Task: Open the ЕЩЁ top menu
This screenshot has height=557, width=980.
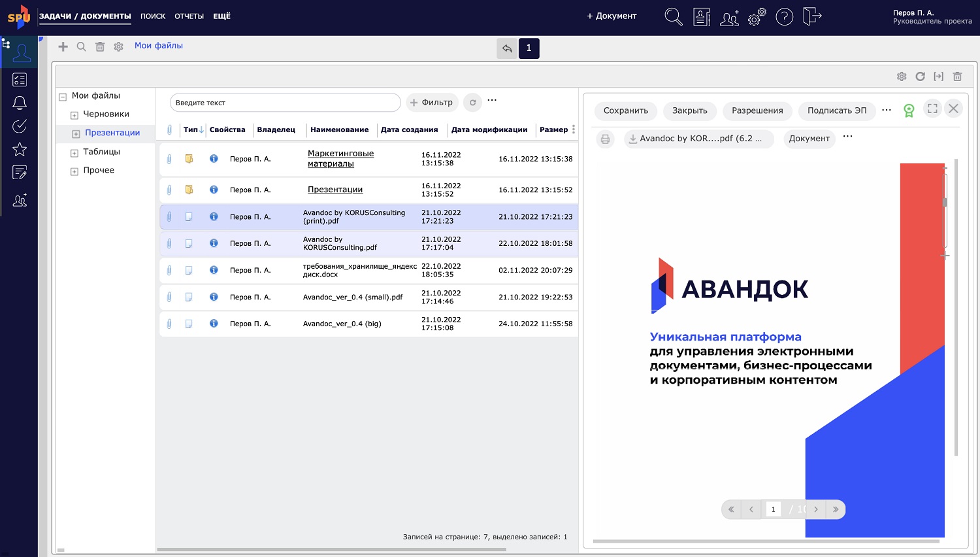Action: pos(221,16)
